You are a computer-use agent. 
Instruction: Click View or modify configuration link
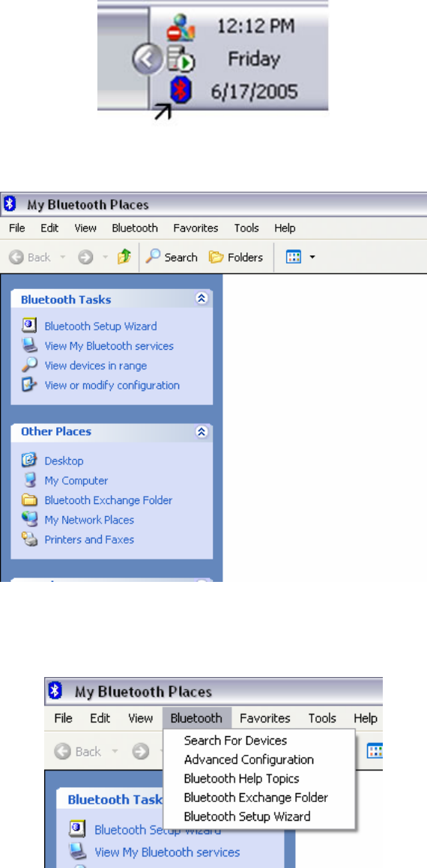[x=112, y=385]
